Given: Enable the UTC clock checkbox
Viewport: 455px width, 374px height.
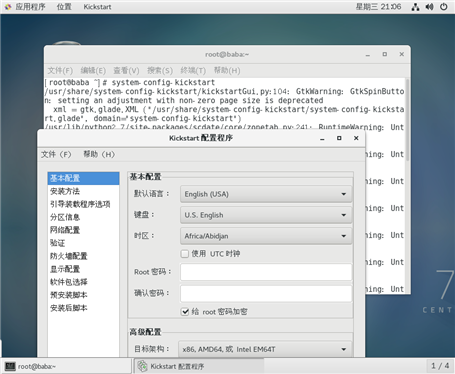Looking at the screenshot, I should coord(185,254).
